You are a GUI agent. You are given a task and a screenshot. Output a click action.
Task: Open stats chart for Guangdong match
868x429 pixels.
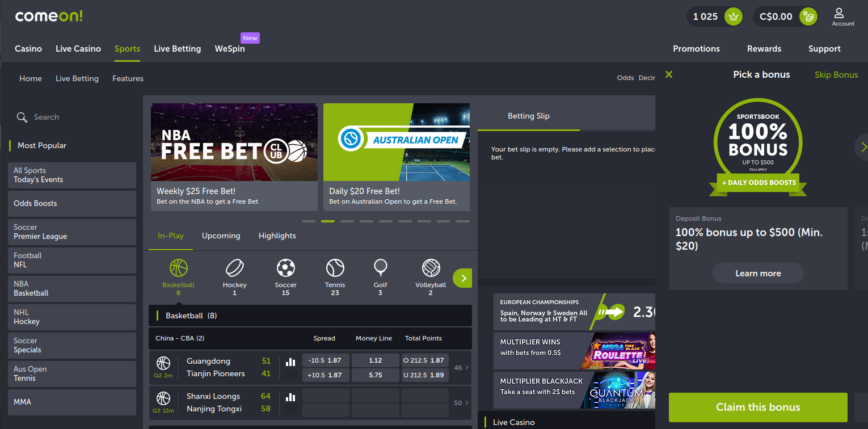click(290, 362)
